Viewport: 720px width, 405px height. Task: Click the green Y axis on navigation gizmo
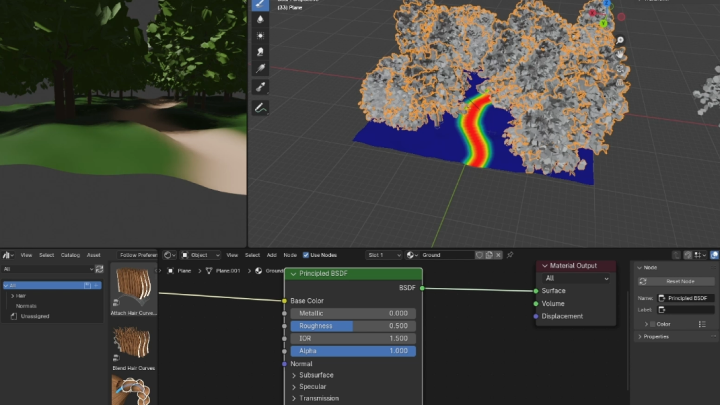pos(603,23)
